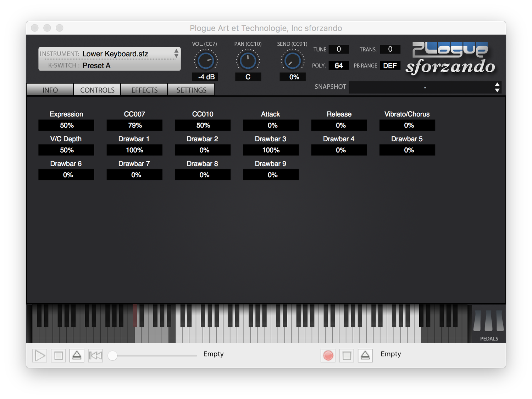The width and height of the screenshot is (532, 399).
Task: Open the SETTINGS tab
Action: click(191, 90)
